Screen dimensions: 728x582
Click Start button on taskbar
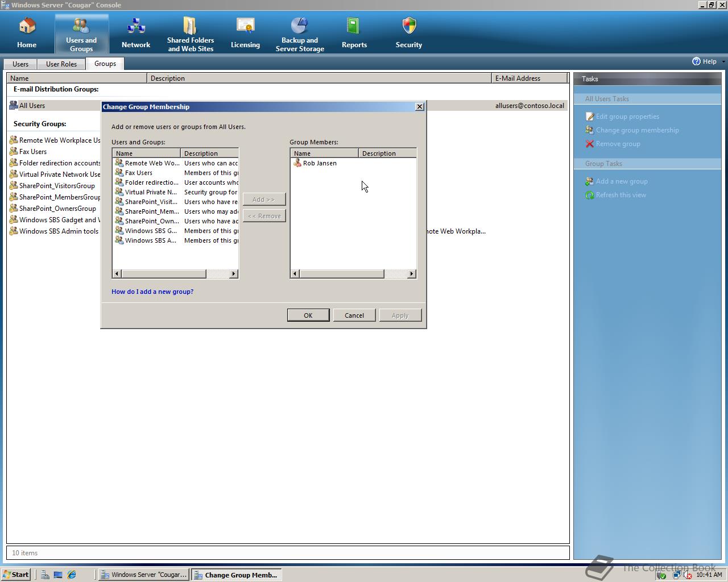[x=16, y=575]
